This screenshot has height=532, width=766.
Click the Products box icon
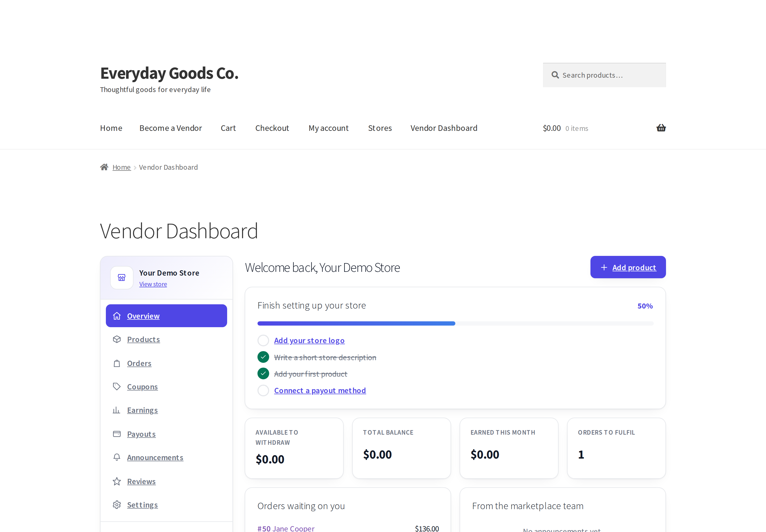[117, 339]
